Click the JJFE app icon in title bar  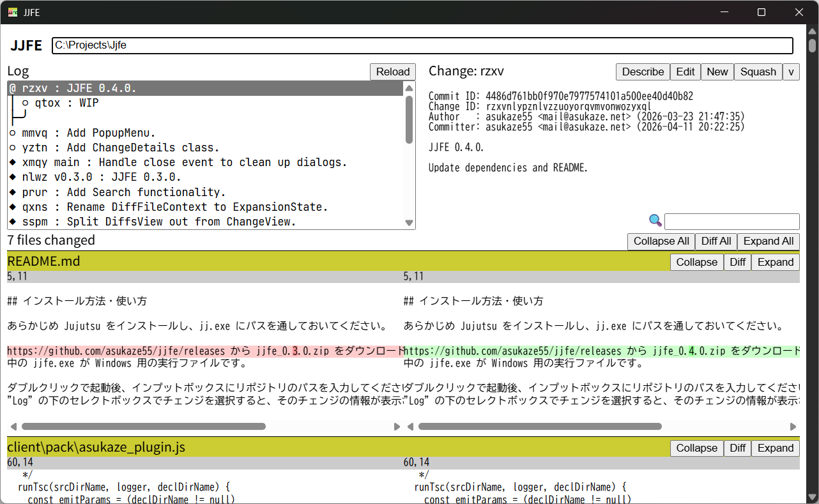click(x=13, y=12)
